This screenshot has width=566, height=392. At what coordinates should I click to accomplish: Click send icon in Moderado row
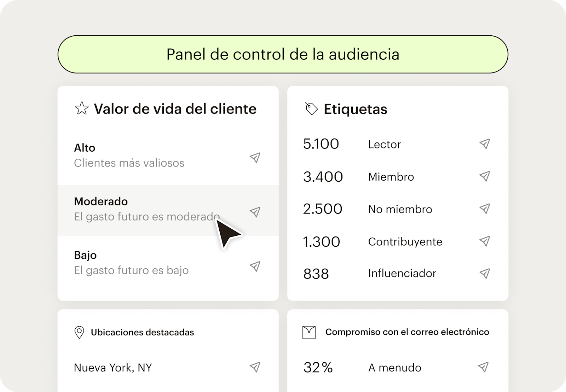255,212
